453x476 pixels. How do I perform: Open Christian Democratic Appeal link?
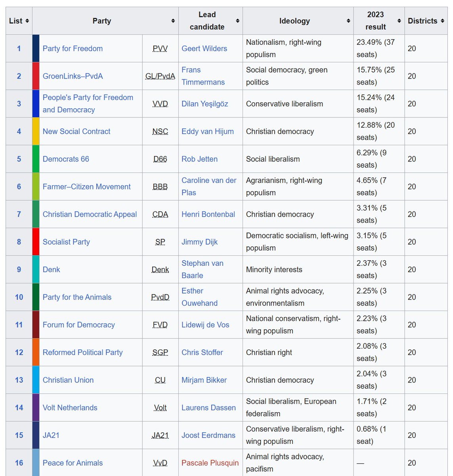point(90,214)
